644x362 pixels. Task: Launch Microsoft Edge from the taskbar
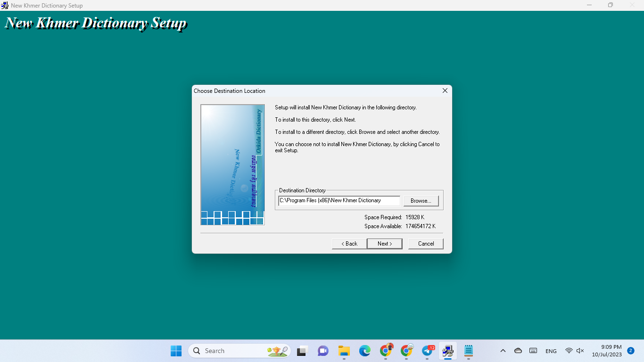[365, 351]
